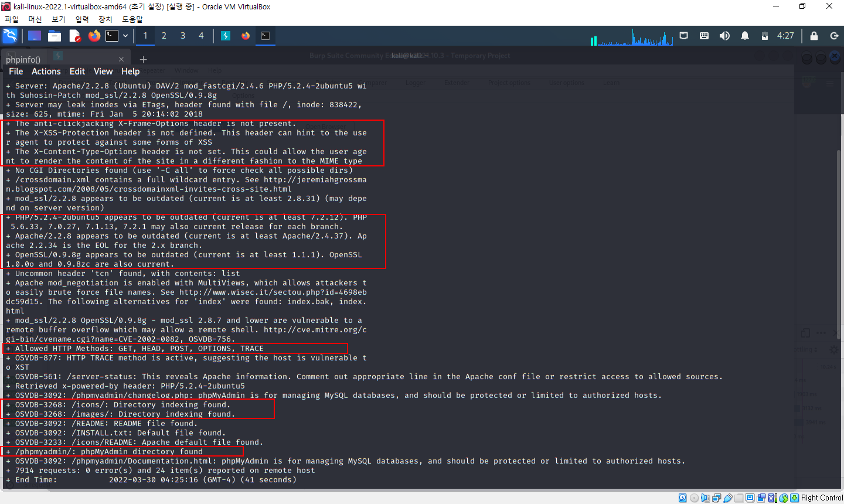The width and height of the screenshot is (844, 504).
Task: Switch to workspace 2
Action: tap(164, 36)
